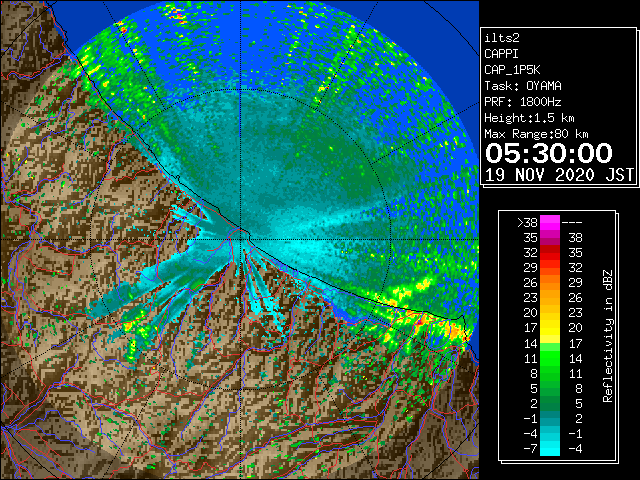Screen dimensions: 640x480
Task: Select the ilts2 label
Action: tap(502, 38)
